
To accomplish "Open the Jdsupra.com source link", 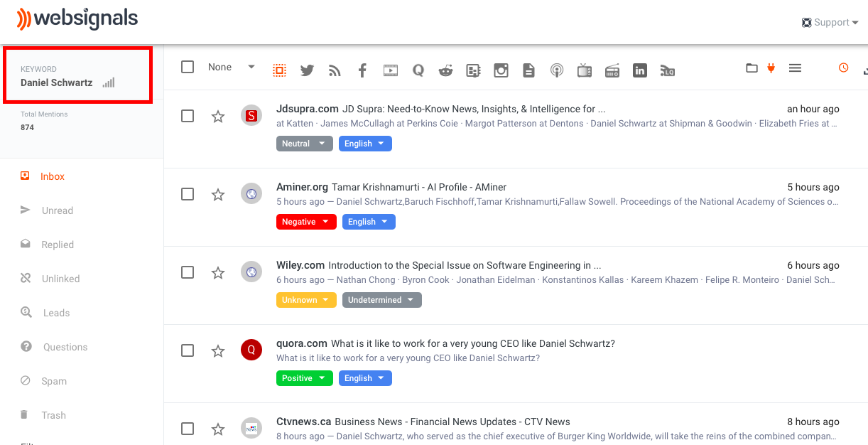I will [308, 109].
